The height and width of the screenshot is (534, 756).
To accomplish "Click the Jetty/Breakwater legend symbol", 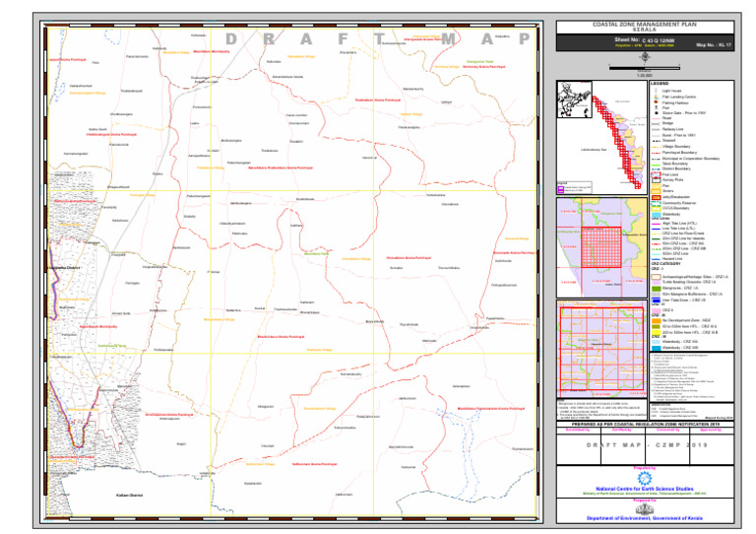I will pos(656,197).
